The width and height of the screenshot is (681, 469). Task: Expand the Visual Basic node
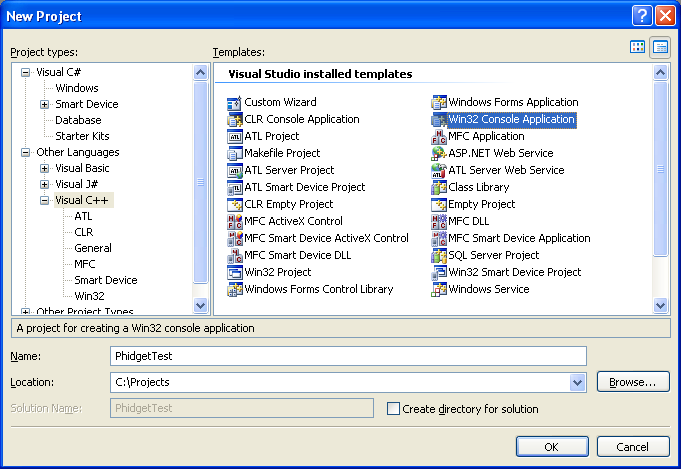44,168
